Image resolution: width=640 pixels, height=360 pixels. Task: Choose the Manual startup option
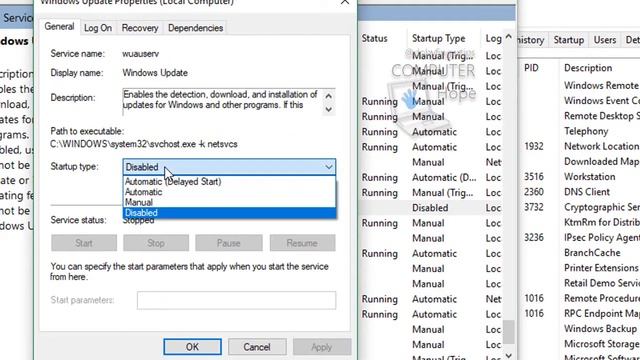click(x=229, y=202)
